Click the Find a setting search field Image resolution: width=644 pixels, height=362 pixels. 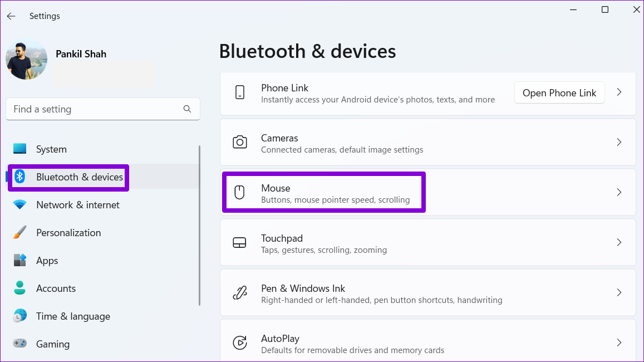pos(103,109)
